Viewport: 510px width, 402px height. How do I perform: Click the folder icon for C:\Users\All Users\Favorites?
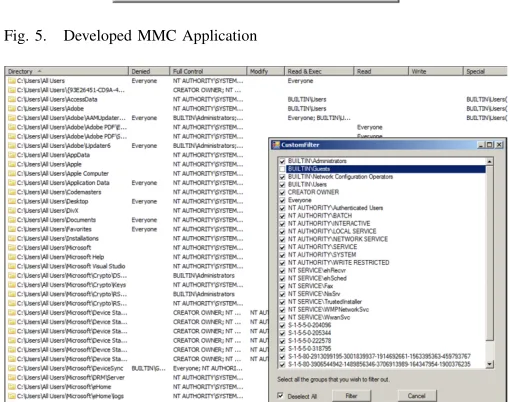(12, 229)
